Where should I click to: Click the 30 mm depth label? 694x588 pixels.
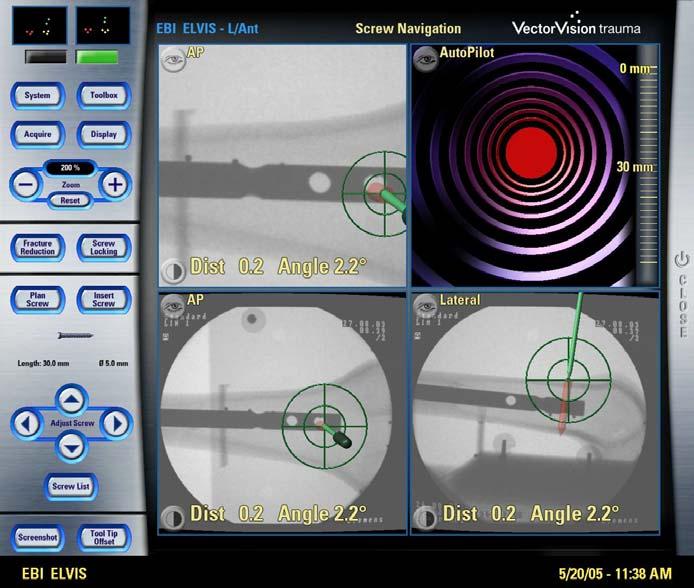[x=634, y=167]
